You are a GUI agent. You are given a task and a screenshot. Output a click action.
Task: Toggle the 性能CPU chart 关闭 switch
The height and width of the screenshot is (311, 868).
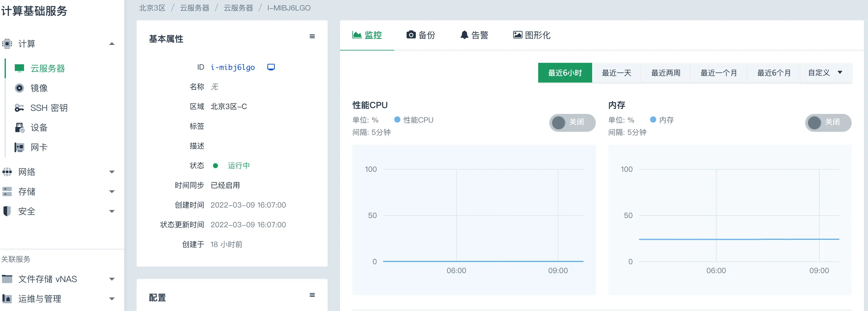tap(572, 122)
